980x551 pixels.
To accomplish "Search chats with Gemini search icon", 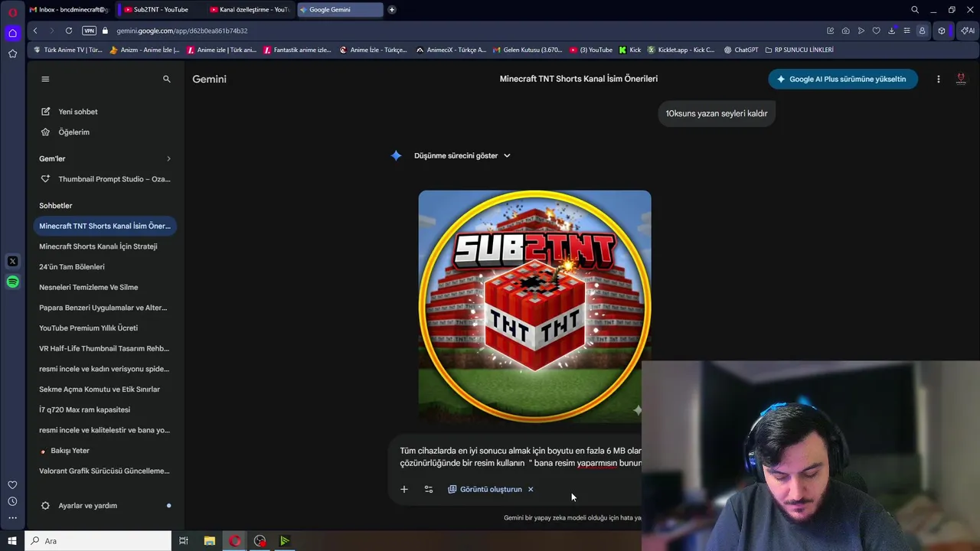I will 167,79.
